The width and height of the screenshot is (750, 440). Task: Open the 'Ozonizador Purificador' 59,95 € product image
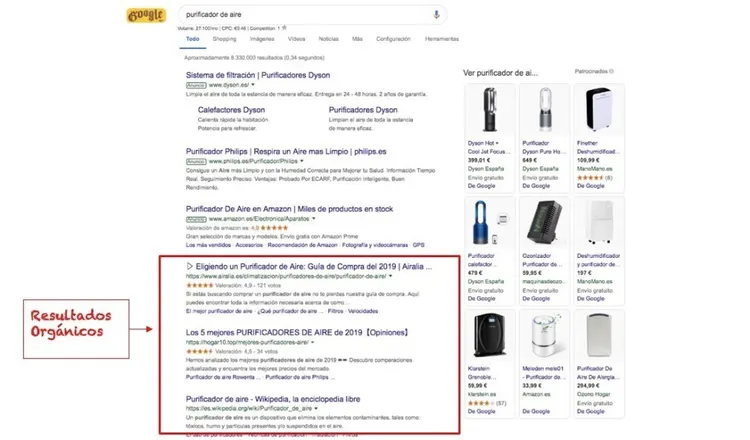(x=544, y=222)
